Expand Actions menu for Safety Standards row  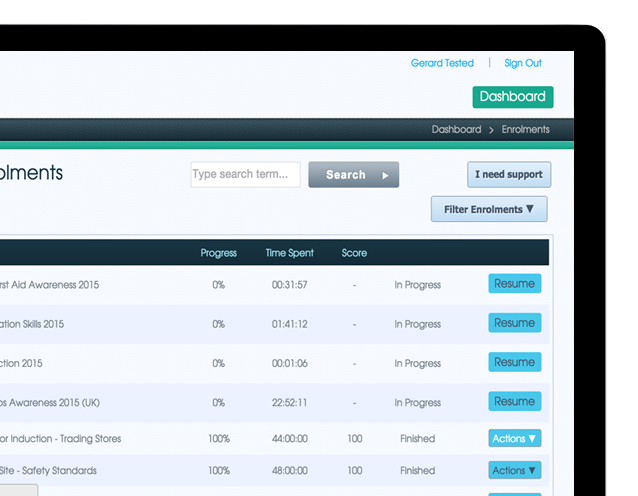tap(514, 471)
